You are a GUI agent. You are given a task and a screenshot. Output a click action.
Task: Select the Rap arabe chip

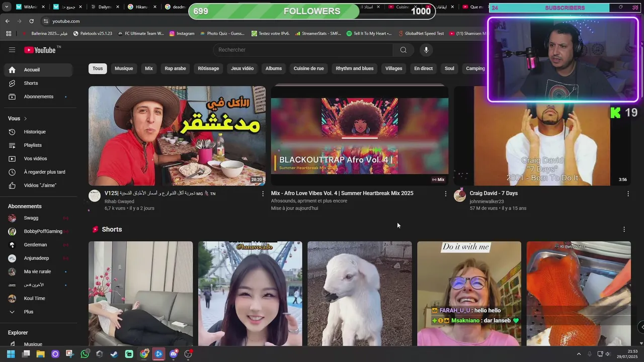point(175,68)
